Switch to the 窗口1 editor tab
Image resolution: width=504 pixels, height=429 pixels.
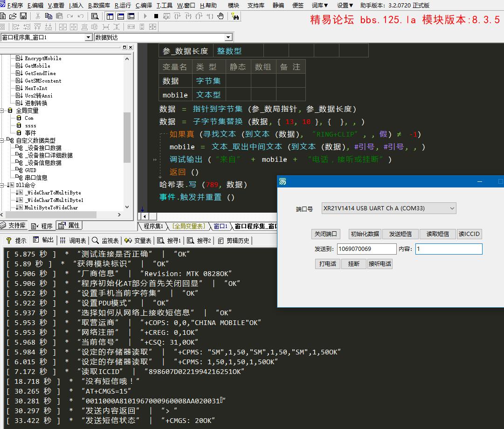(221, 226)
